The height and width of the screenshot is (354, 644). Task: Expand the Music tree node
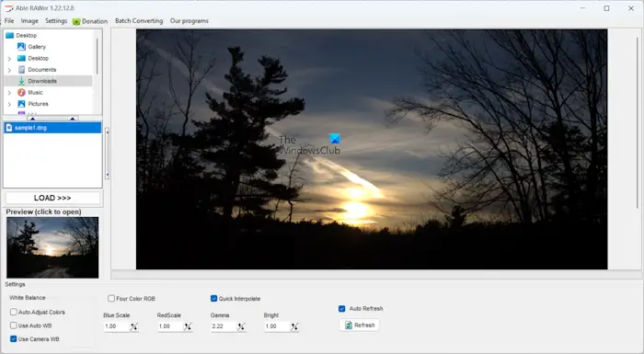coord(9,93)
